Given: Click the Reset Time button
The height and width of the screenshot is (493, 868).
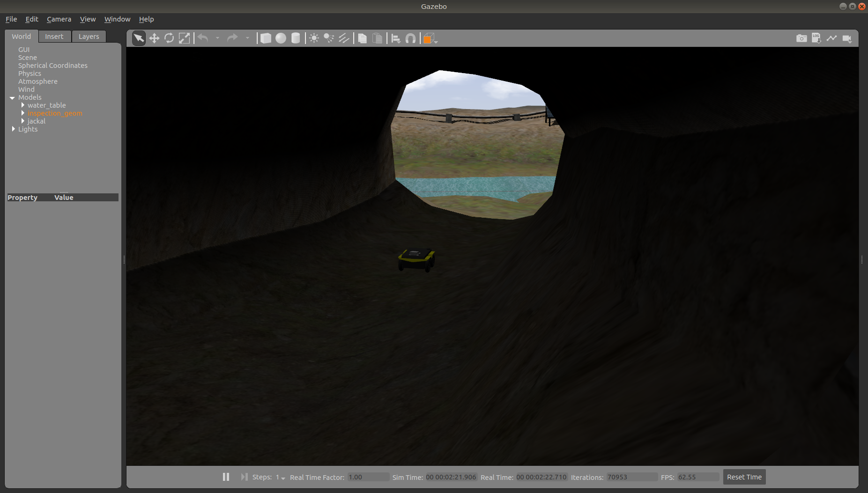Looking at the screenshot, I should coord(744,477).
